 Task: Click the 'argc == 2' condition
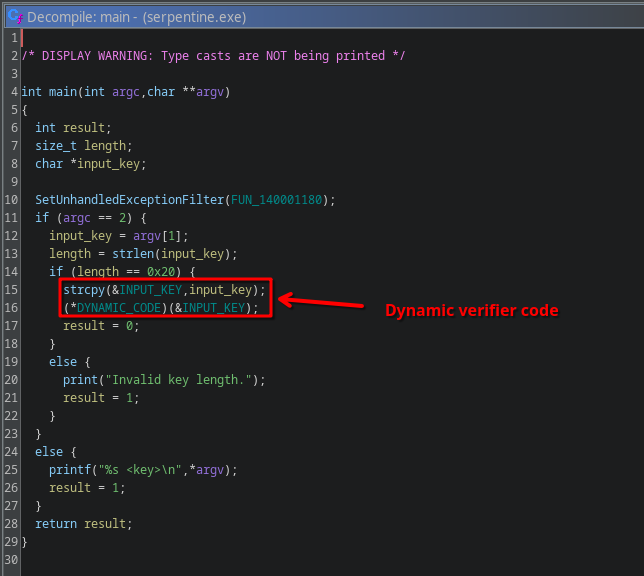[x=94, y=218]
